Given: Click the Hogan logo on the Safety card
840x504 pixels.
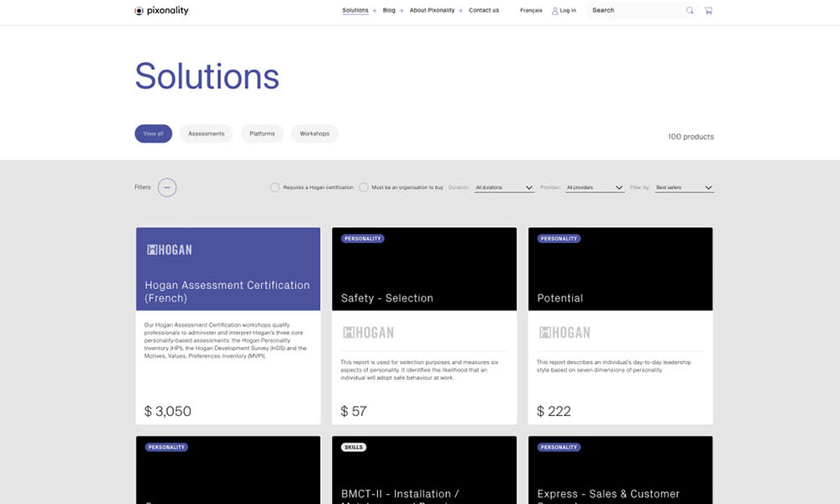Looking at the screenshot, I should 369,332.
